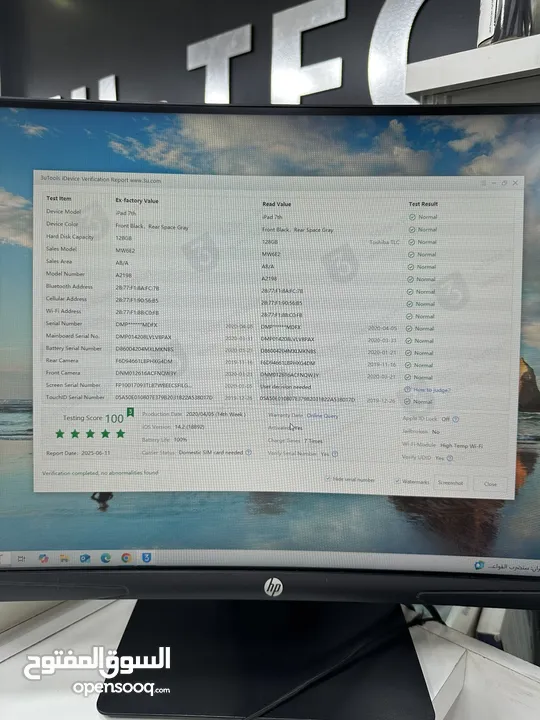The image size is (540, 720).
Task: Open 3uTools from the taskbar
Action: click(146, 557)
